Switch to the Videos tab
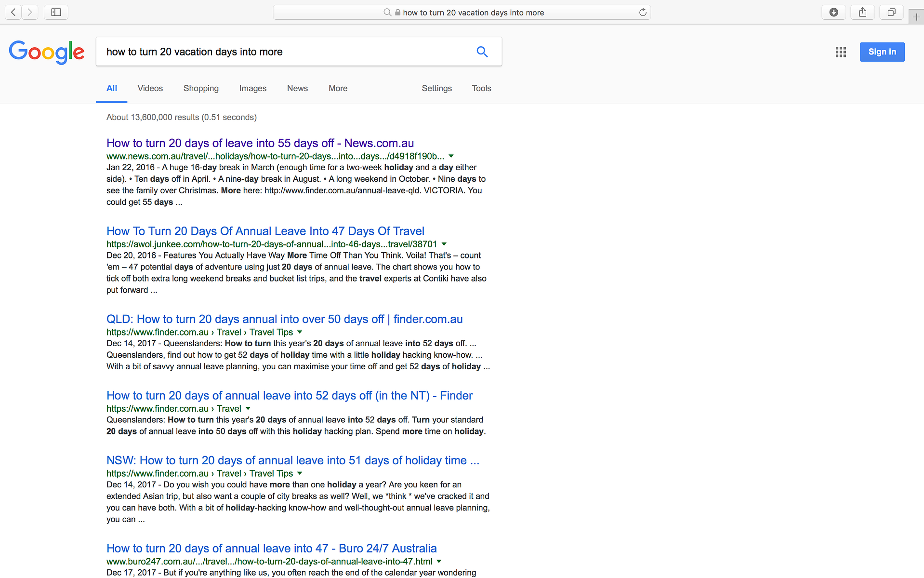 [150, 88]
